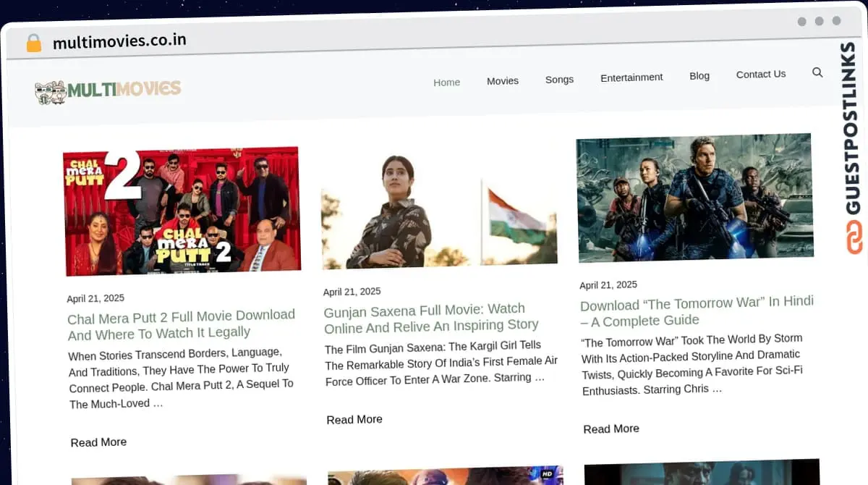Click Read More under The Tomorrow War
Viewport: 868px width, 485px height.
point(611,429)
